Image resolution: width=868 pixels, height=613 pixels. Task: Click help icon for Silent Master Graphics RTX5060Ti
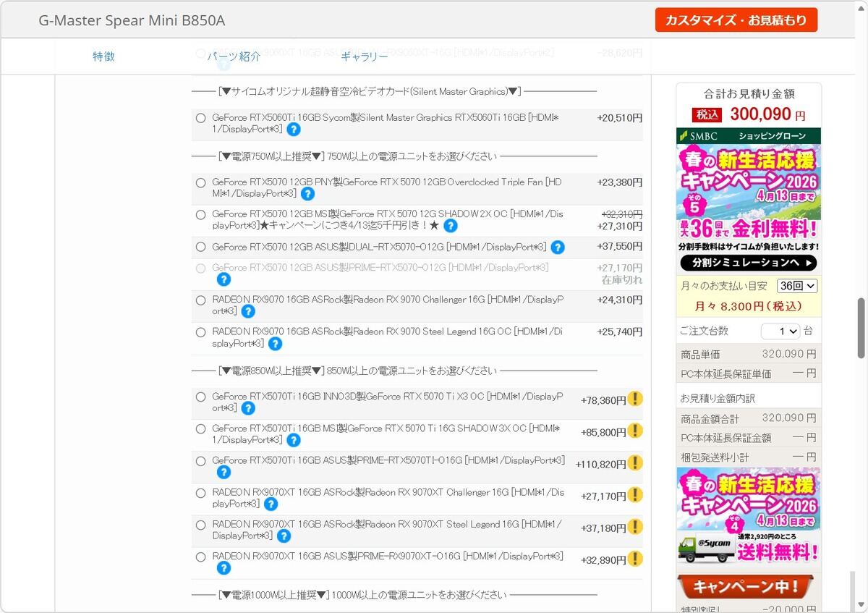pyautogui.click(x=294, y=130)
